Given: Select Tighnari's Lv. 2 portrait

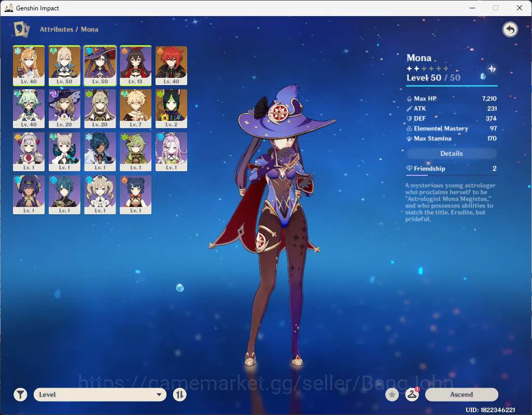Looking at the screenshot, I should pos(171,108).
